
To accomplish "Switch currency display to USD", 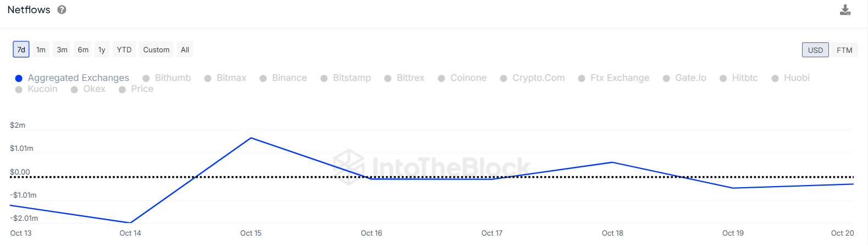I will pos(815,50).
